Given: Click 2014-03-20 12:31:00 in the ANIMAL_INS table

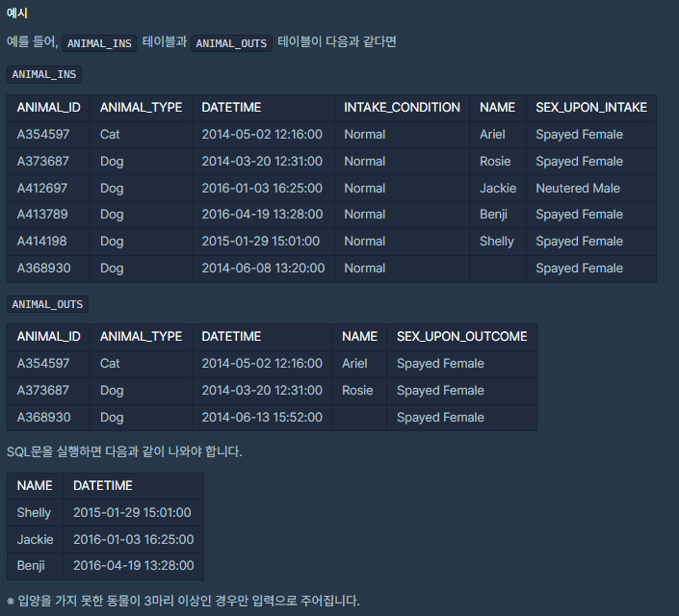Looking at the screenshot, I should coord(262,161).
